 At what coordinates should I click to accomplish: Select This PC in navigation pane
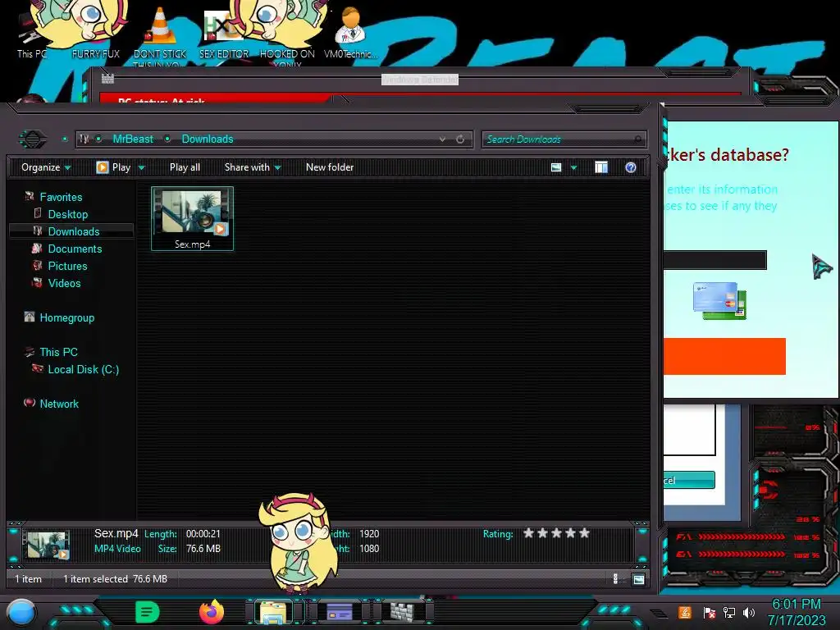[59, 352]
